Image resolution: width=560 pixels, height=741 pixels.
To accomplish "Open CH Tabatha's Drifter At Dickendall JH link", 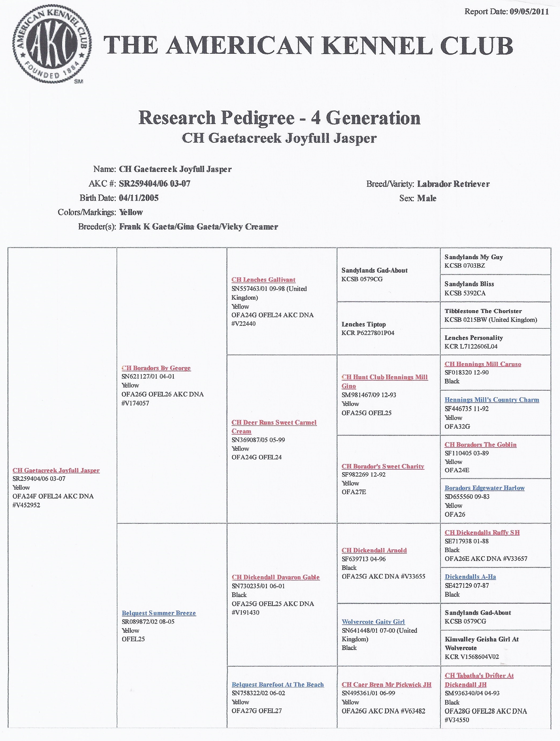I will tap(479, 680).
